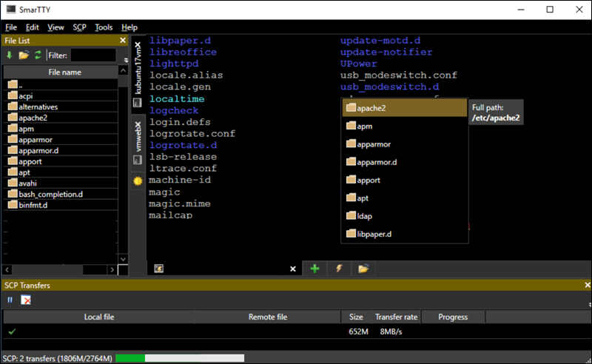Open folder icon in File List toolbar
Viewport: 592px width, 364px height.
(x=24, y=55)
